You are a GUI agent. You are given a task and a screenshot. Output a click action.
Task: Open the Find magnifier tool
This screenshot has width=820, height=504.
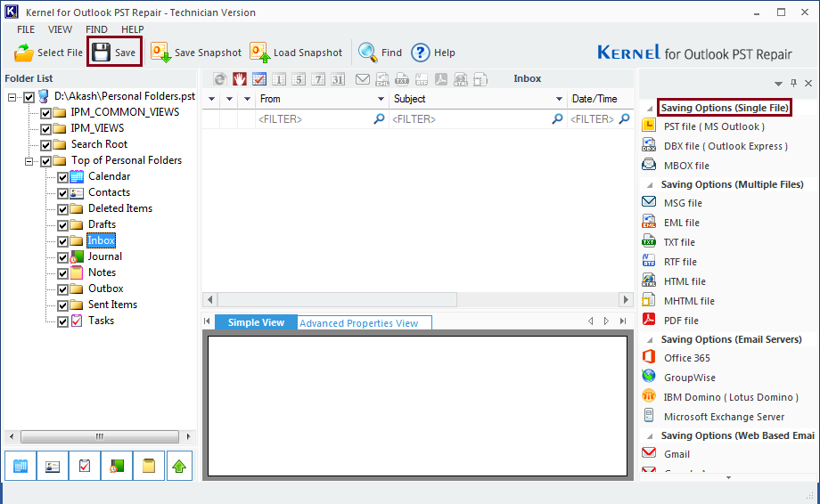coord(380,53)
